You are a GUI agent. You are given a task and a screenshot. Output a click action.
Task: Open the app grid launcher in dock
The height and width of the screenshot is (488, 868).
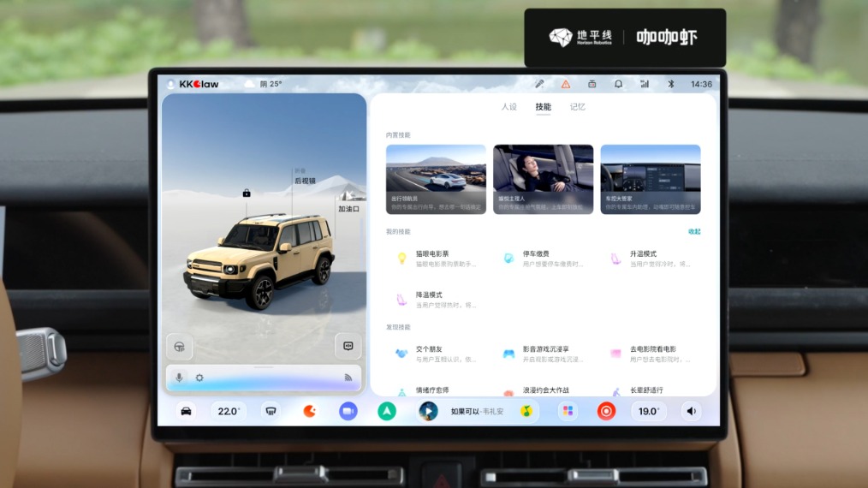click(x=568, y=411)
